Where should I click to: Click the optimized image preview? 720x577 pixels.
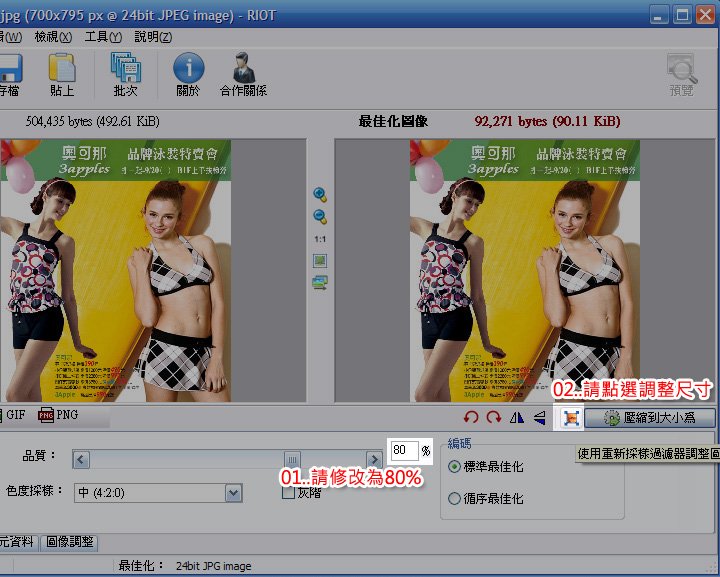coord(525,271)
